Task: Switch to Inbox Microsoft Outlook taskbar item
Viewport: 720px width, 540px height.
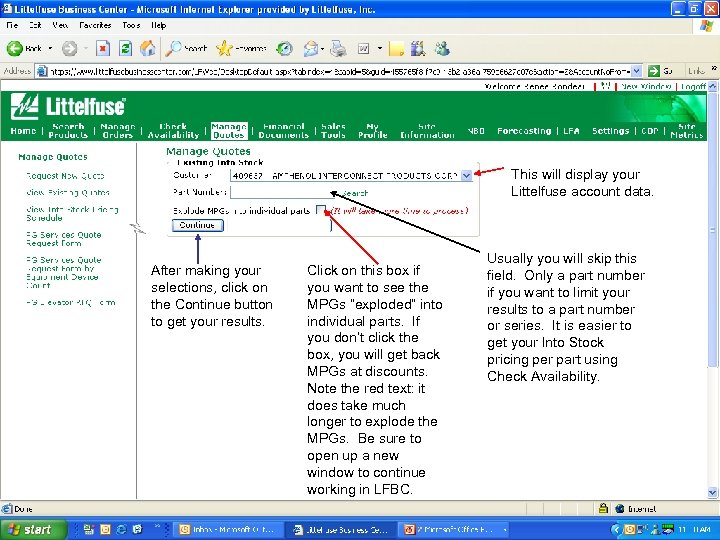Action: 228,529
